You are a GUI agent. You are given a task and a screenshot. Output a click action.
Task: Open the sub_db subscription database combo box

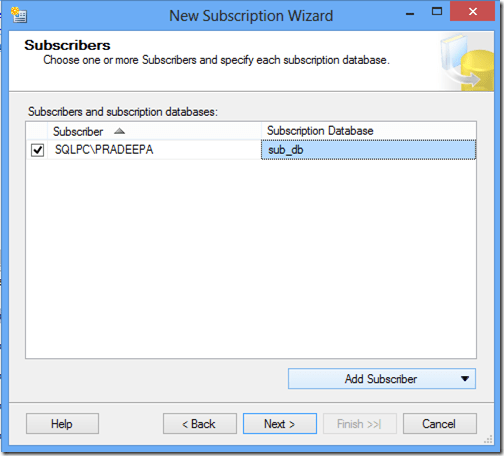368,150
